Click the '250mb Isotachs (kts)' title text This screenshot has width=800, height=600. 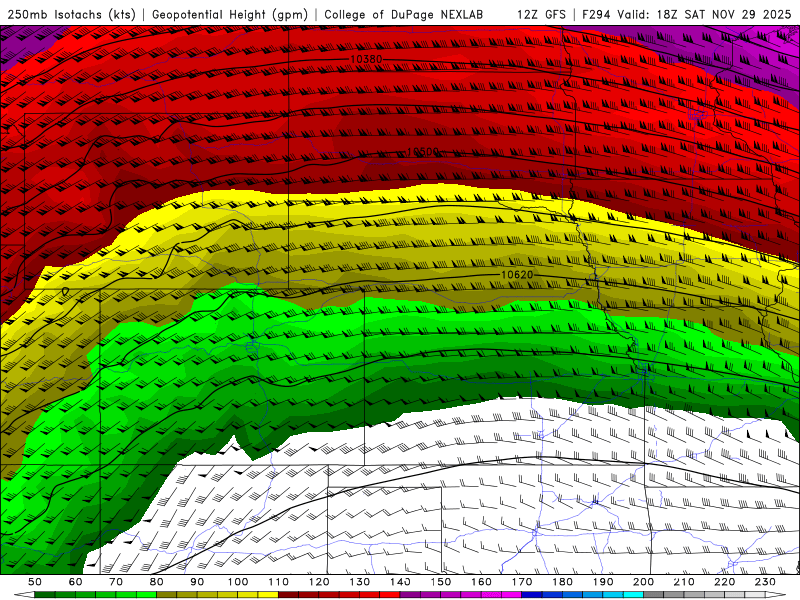(71, 14)
